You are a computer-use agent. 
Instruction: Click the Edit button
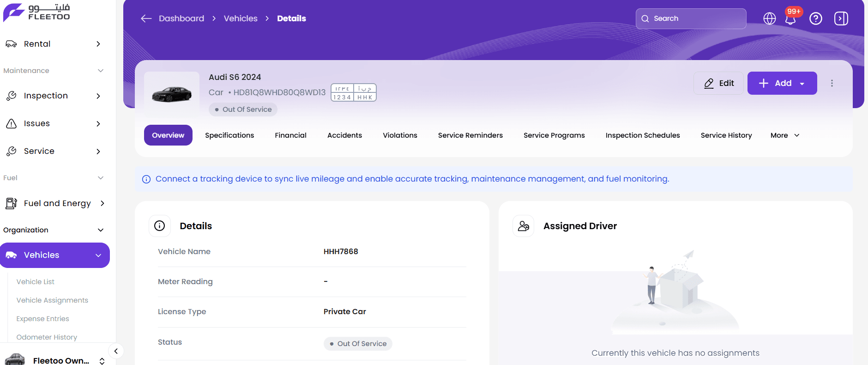(x=718, y=83)
